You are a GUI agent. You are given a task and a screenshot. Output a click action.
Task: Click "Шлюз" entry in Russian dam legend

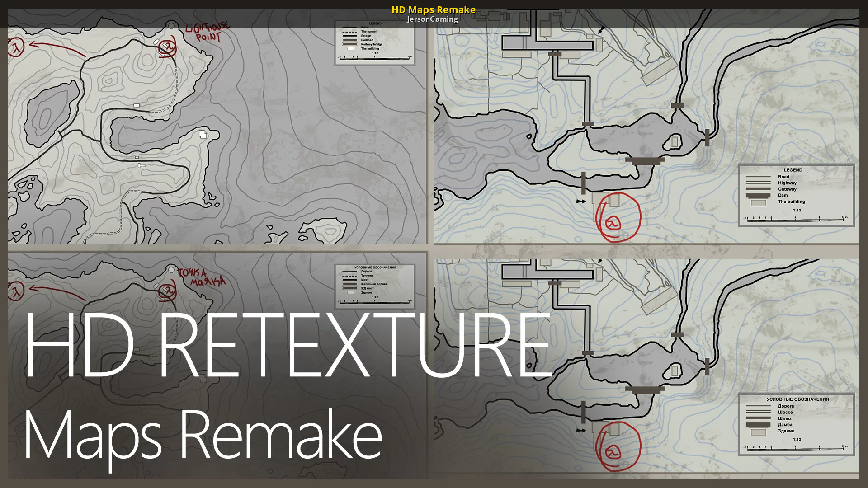784,418
